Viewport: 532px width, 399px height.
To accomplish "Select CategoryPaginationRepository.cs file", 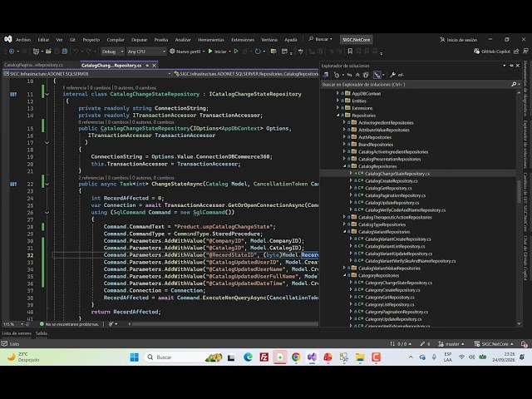I will pyautogui.click(x=397, y=312).
